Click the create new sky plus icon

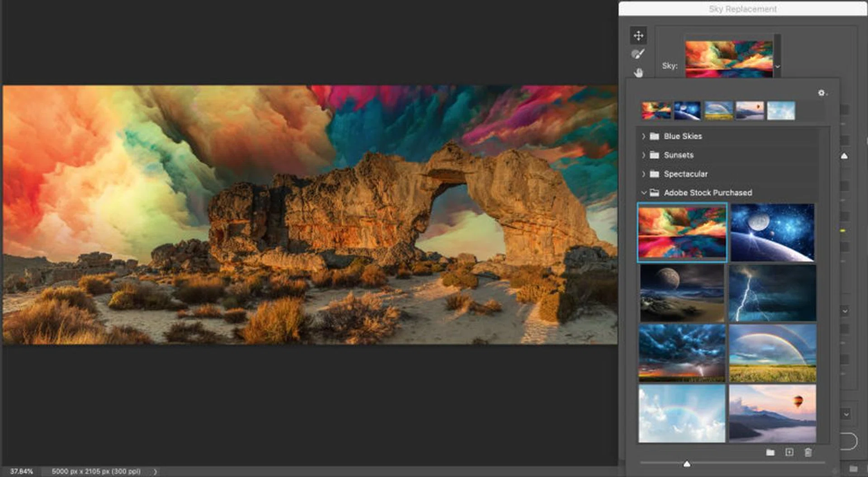(x=789, y=452)
